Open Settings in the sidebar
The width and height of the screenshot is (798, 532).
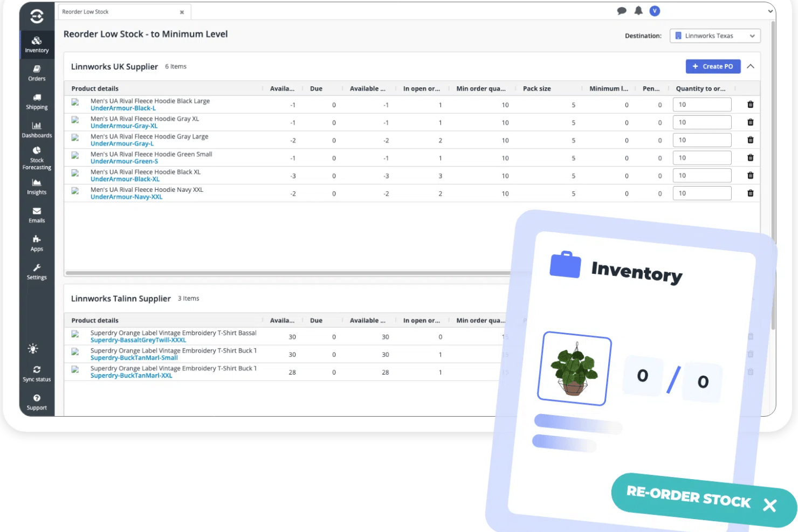(x=37, y=272)
